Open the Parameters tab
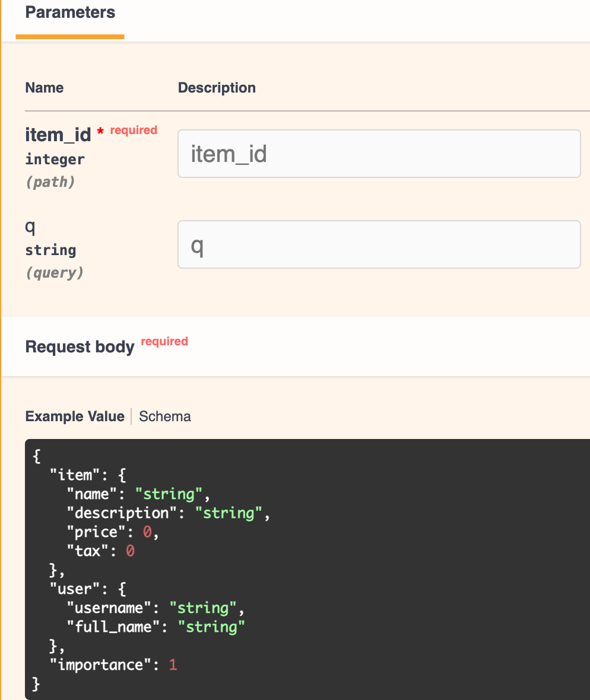 (x=70, y=13)
